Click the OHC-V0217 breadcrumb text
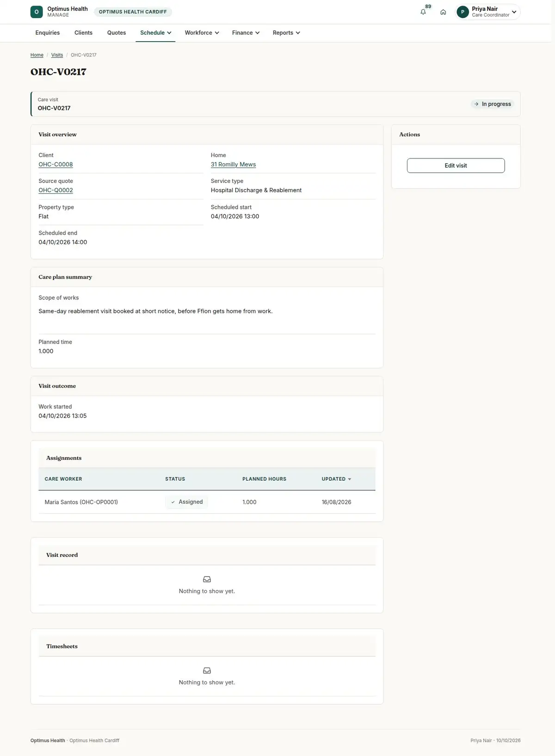The image size is (555, 756). pos(84,55)
